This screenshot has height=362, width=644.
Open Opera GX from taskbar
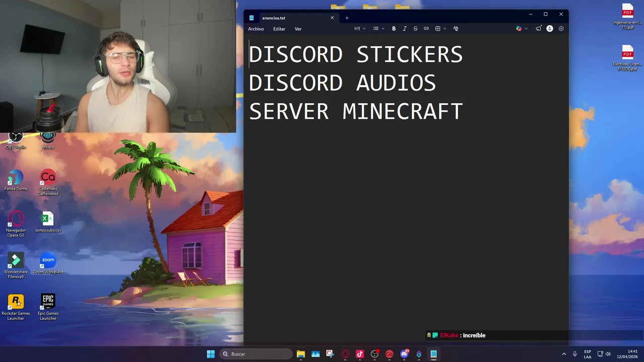point(345,354)
